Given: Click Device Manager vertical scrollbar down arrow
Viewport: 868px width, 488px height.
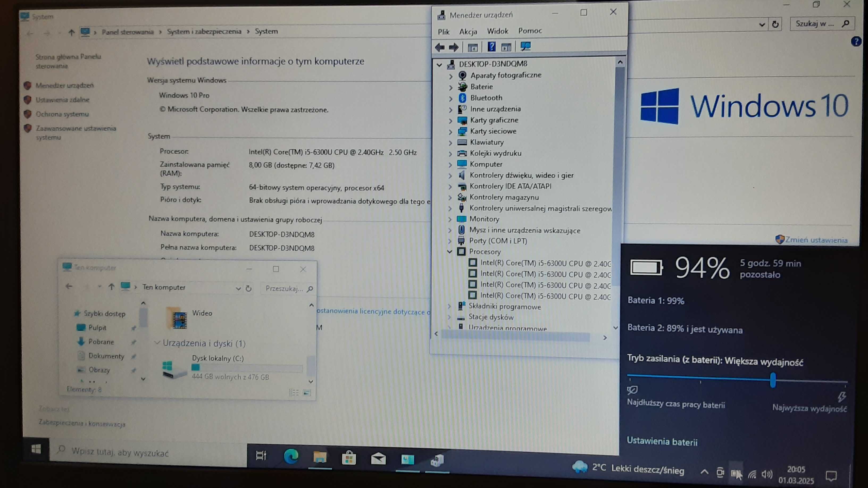Looking at the screenshot, I should pos(615,327).
